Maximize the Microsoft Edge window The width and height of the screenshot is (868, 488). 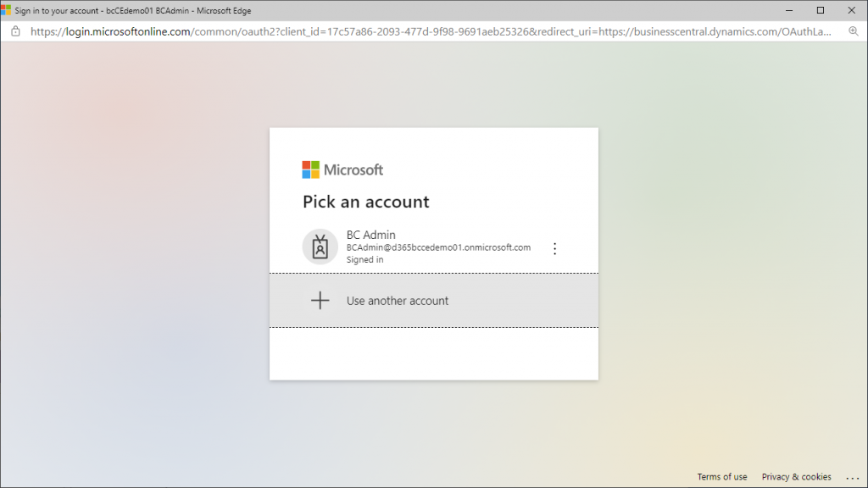pyautogui.click(x=821, y=10)
